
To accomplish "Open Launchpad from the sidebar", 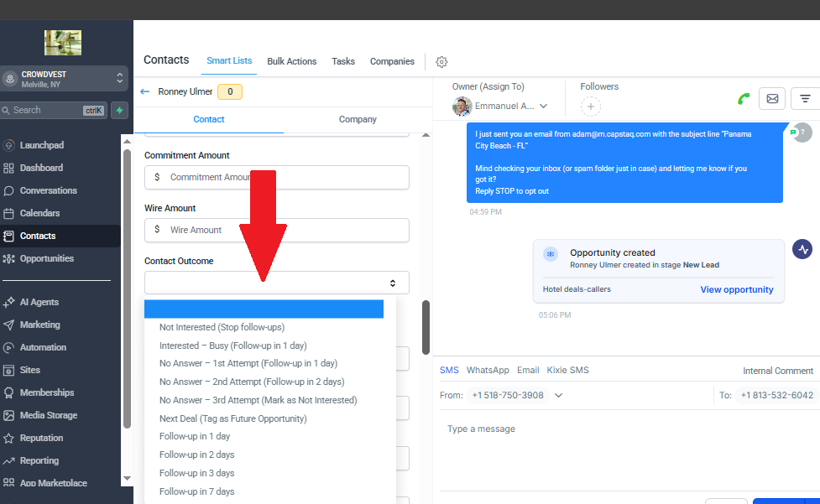I will click(x=42, y=145).
